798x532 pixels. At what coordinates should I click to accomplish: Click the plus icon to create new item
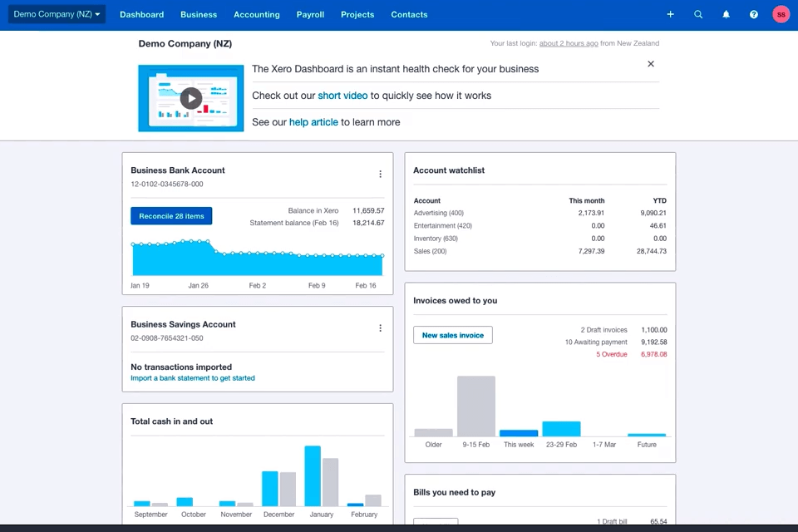(x=670, y=14)
